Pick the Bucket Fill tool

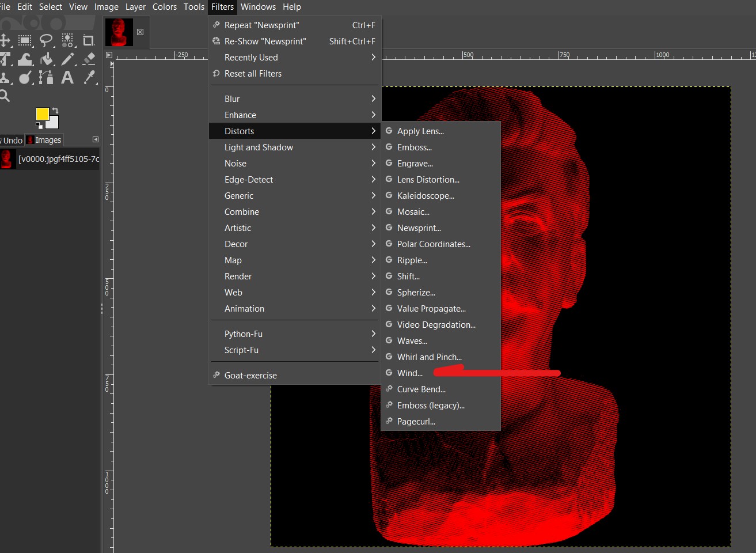(x=47, y=59)
